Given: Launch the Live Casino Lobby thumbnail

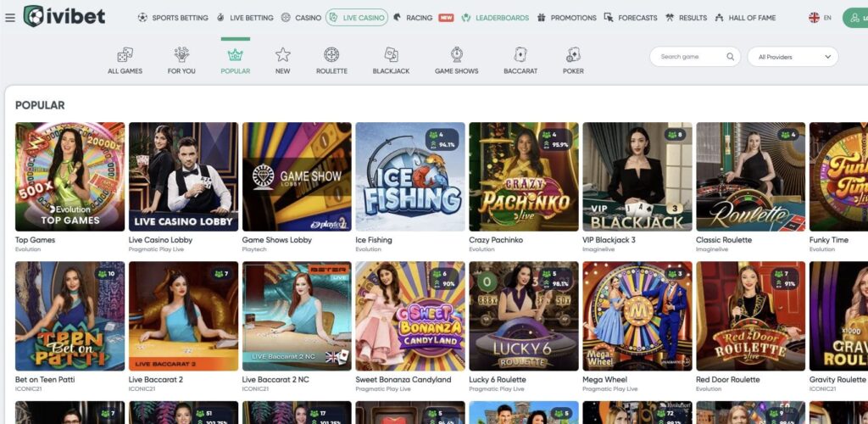Looking at the screenshot, I should [183, 176].
